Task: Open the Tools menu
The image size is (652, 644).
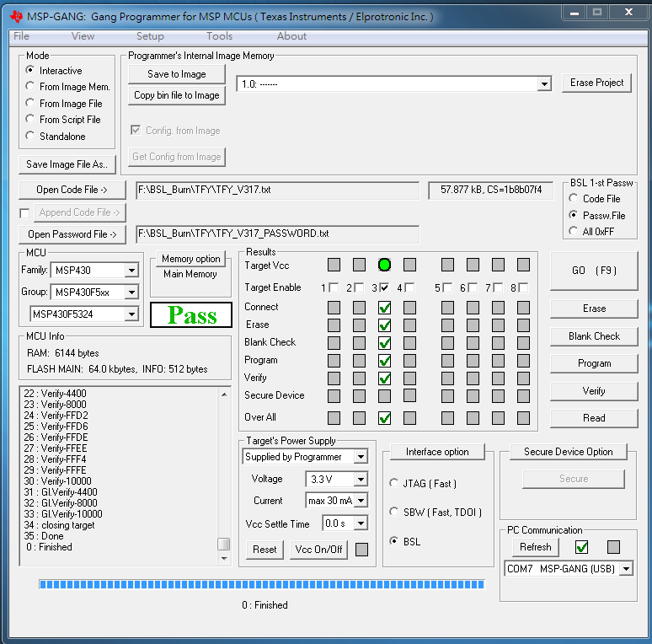Action: pos(219,36)
